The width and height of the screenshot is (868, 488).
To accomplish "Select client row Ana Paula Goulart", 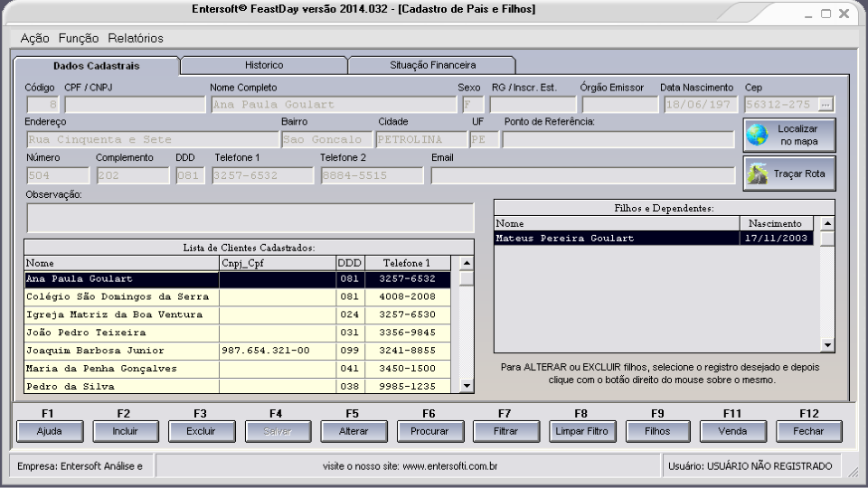I will tap(238, 279).
